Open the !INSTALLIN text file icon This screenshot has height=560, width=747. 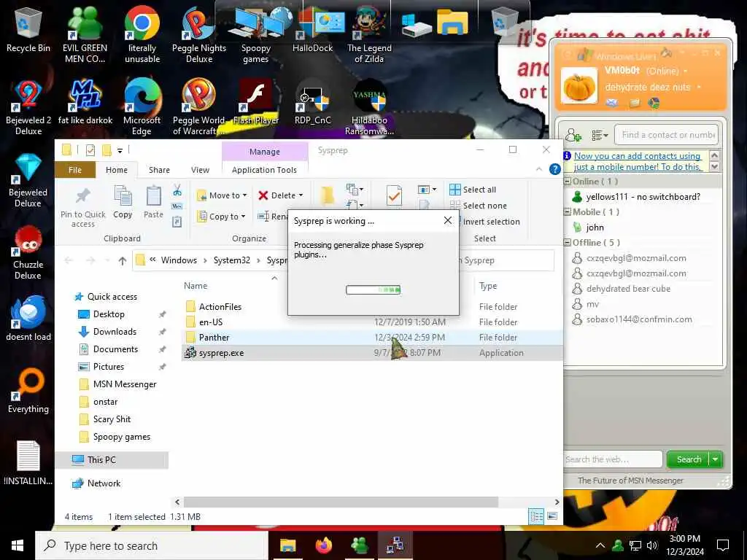[x=28, y=463]
